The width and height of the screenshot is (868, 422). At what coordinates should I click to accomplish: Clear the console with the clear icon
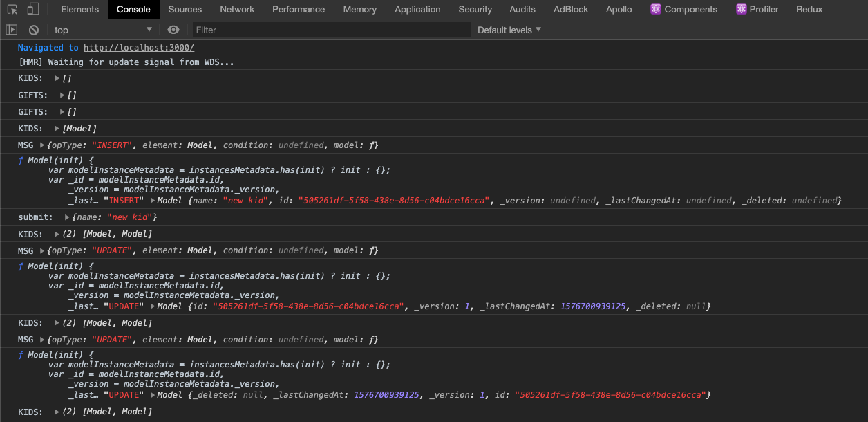point(32,30)
